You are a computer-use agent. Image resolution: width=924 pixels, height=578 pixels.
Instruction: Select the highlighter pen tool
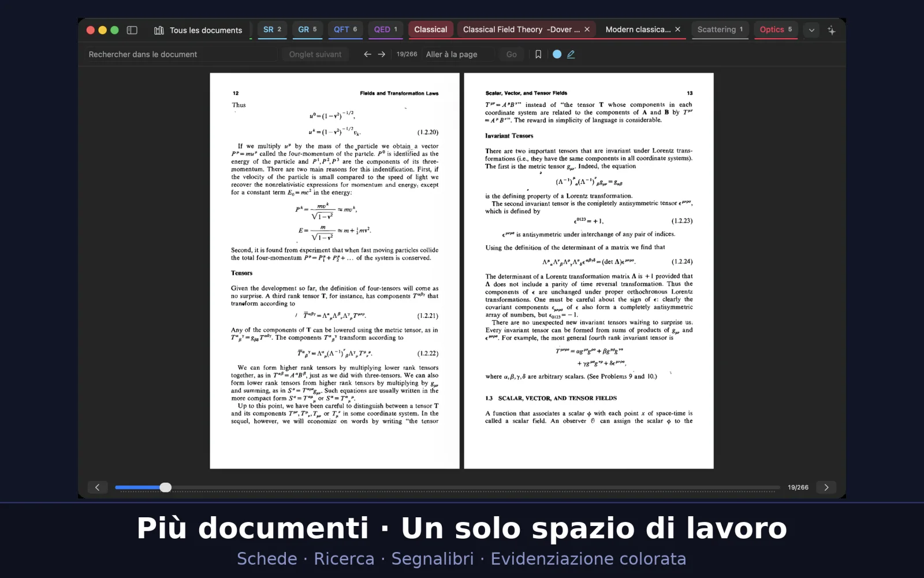pyautogui.click(x=571, y=54)
